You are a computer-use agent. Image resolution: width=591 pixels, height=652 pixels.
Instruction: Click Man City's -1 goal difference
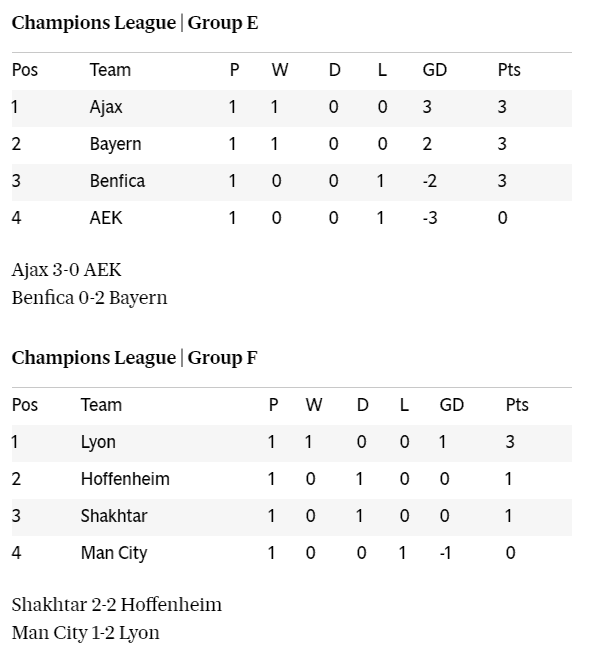point(445,553)
